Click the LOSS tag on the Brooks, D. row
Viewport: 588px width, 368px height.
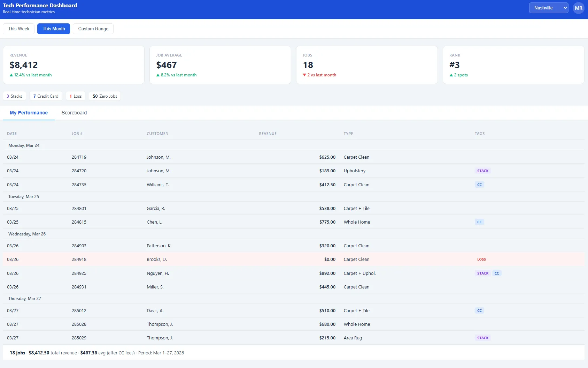[x=481, y=259]
